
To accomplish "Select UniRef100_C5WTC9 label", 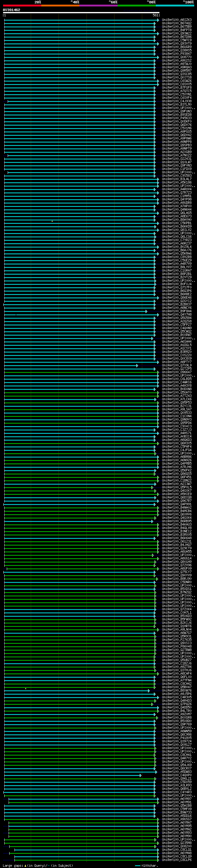I will [177, 40].
